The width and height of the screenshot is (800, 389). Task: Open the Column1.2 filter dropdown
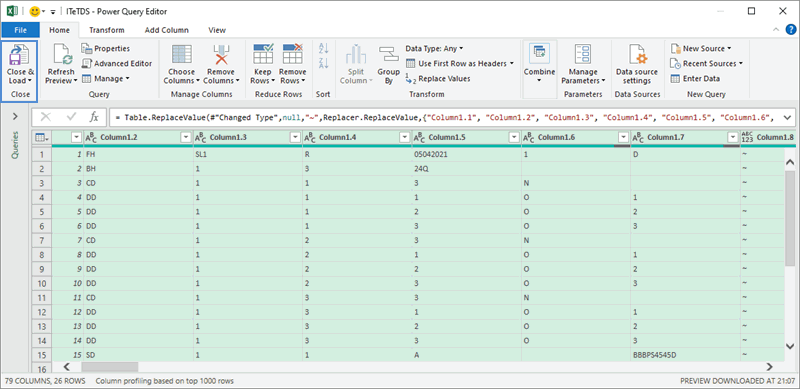(185, 137)
